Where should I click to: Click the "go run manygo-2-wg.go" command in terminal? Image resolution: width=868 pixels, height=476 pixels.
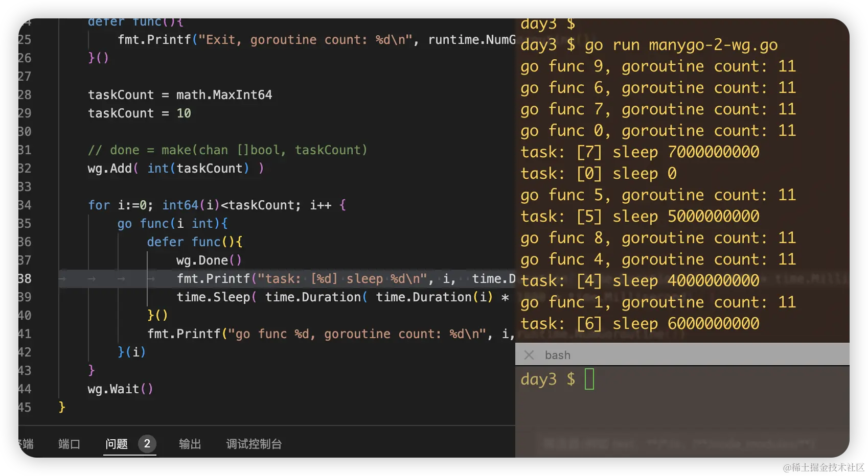[x=681, y=45]
